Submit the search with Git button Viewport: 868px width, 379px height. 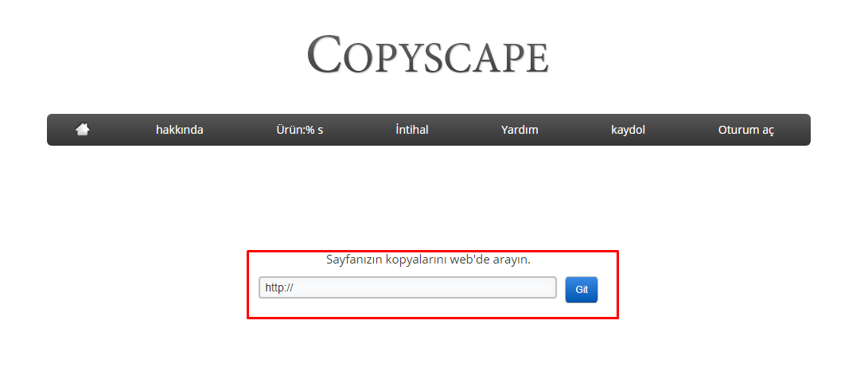coord(582,290)
